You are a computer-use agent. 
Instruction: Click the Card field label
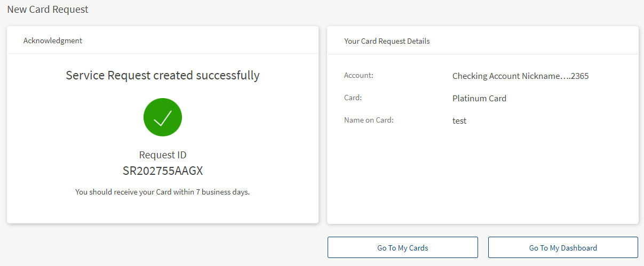click(x=353, y=98)
